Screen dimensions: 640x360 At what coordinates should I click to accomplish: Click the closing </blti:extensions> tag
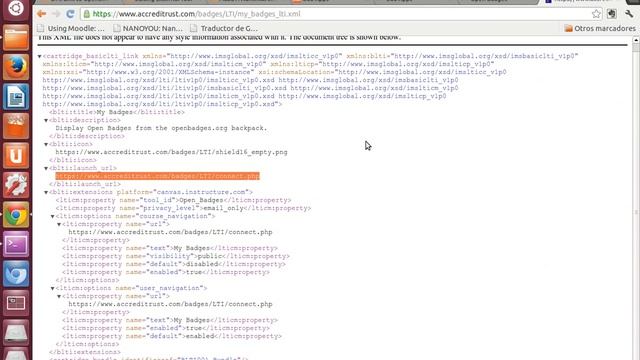tap(85, 352)
